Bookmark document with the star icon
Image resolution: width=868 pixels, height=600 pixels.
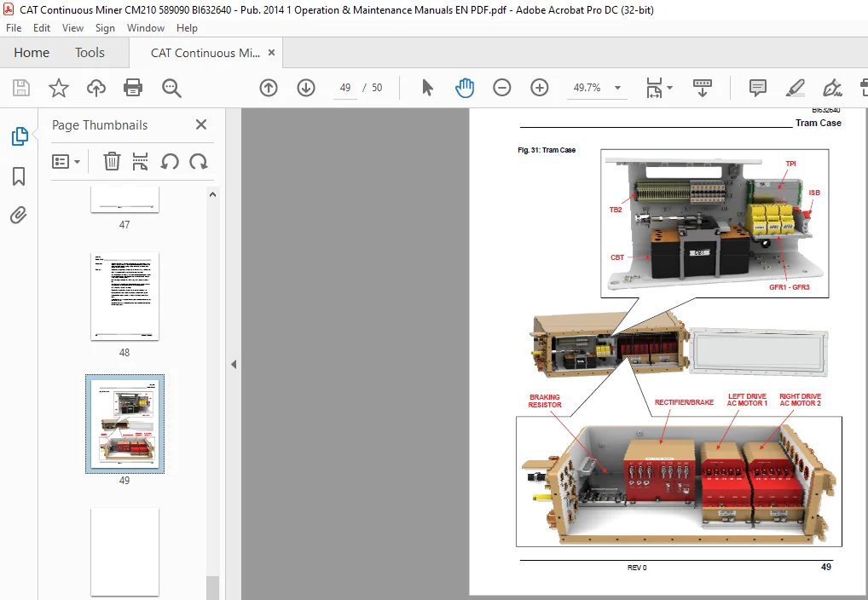(x=59, y=88)
